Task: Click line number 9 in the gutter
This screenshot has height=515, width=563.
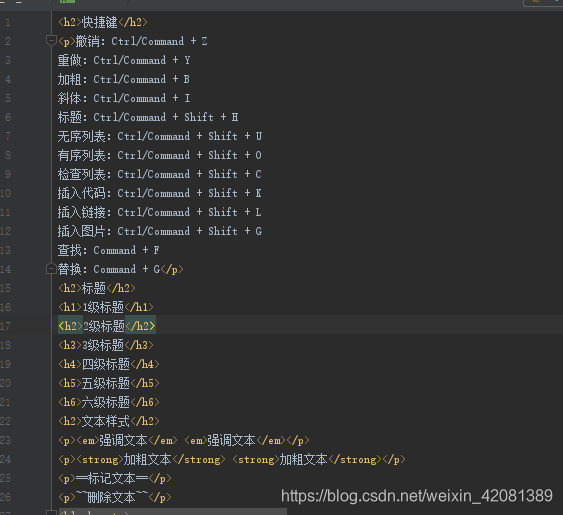Action: point(8,174)
